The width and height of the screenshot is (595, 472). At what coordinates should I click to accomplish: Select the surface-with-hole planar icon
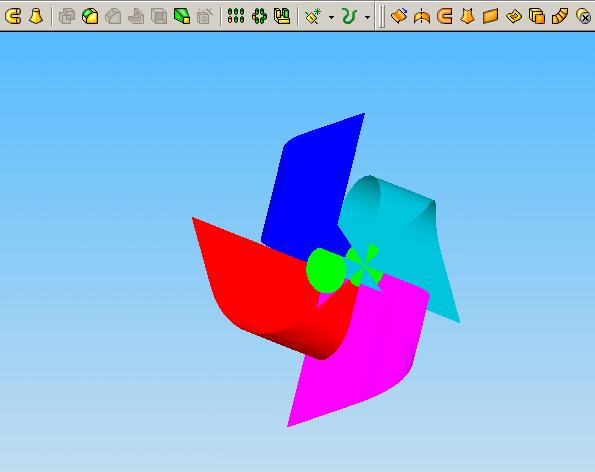pyautogui.click(x=514, y=16)
